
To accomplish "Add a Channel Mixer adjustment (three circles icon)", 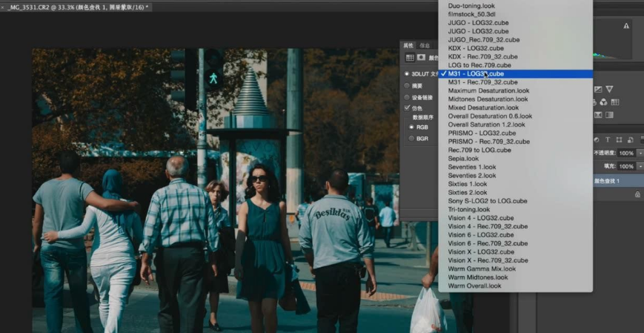I will click(x=603, y=102).
